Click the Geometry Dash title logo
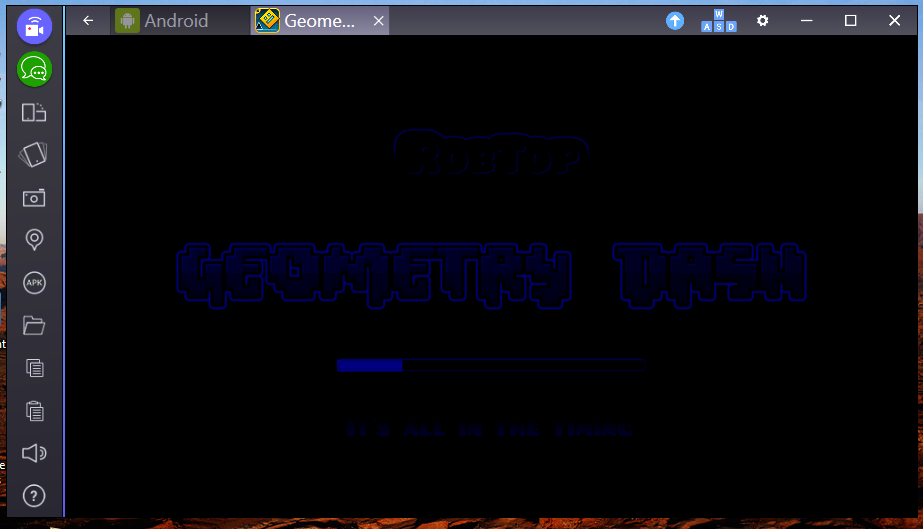Image resolution: width=923 pixels, height=529 pixels. click(492, 275)
